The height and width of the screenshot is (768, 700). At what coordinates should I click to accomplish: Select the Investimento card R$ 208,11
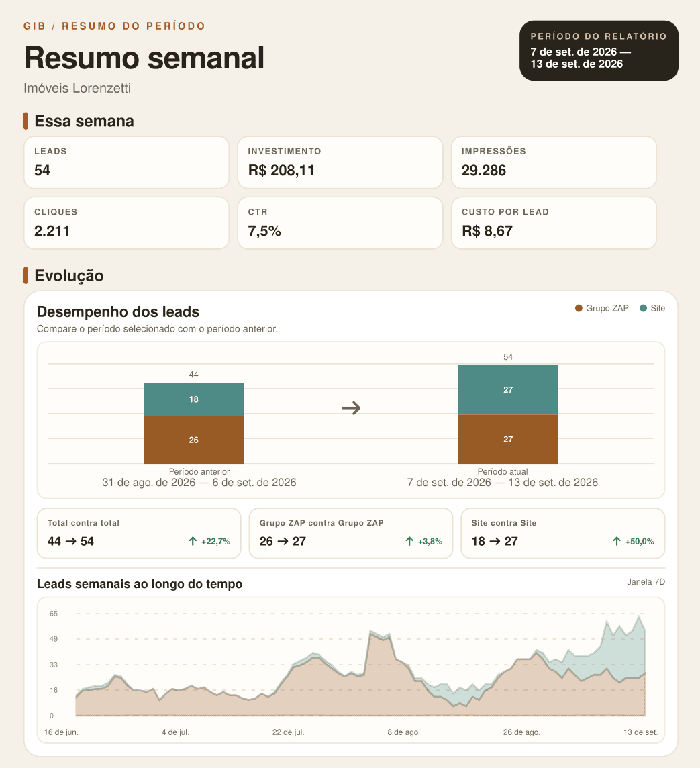(340, 162)
